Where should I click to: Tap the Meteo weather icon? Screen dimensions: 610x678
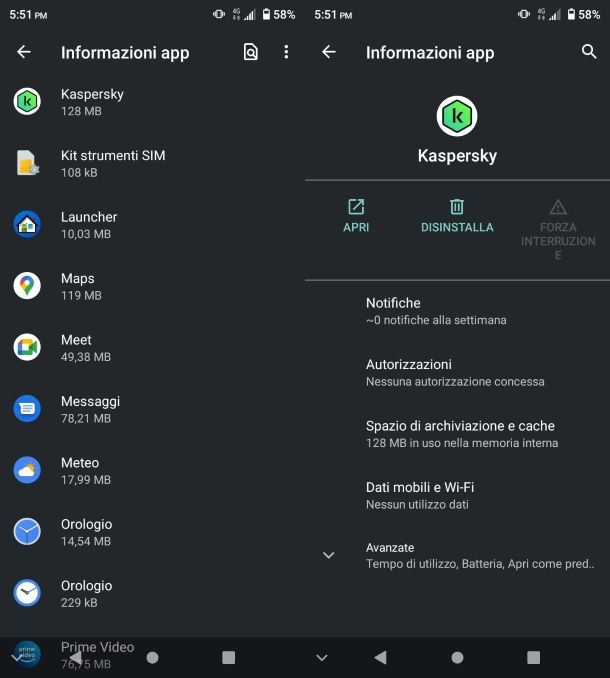point(27,470)
